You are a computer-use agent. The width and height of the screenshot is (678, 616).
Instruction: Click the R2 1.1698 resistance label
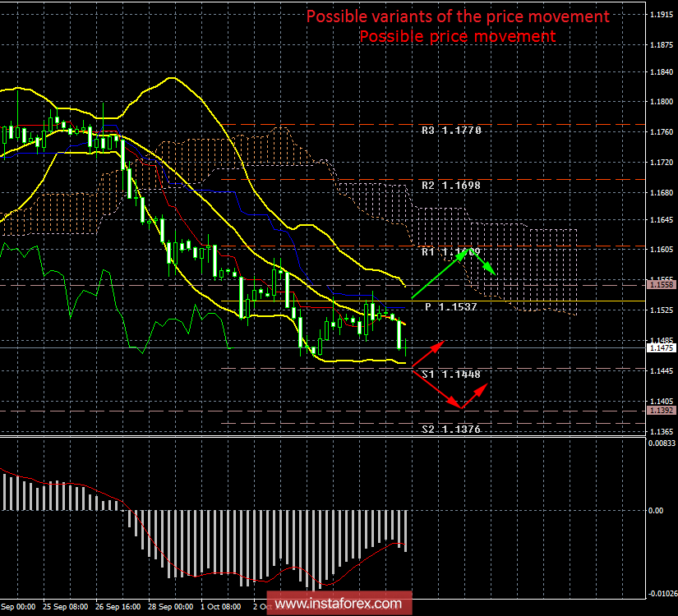click(451, 186)
